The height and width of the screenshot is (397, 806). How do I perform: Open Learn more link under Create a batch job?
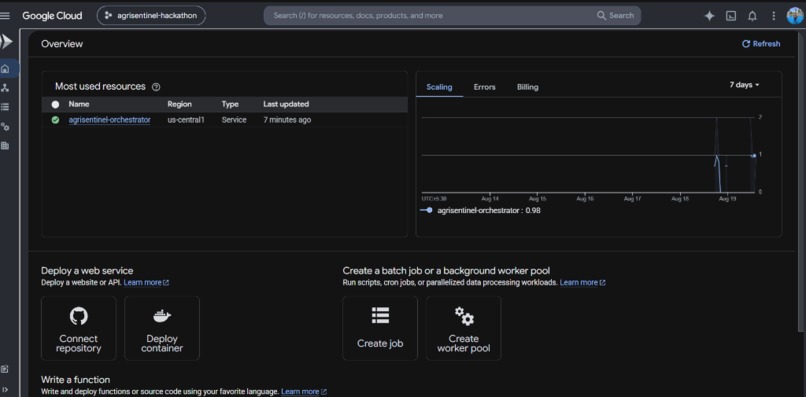pos(582,282)
